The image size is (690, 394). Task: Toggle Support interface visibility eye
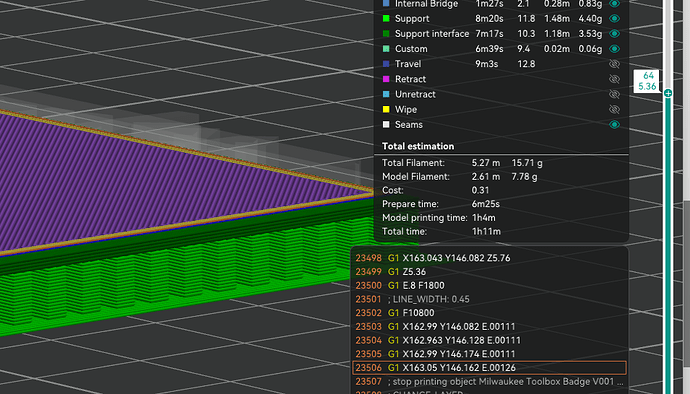pos(614,33)
